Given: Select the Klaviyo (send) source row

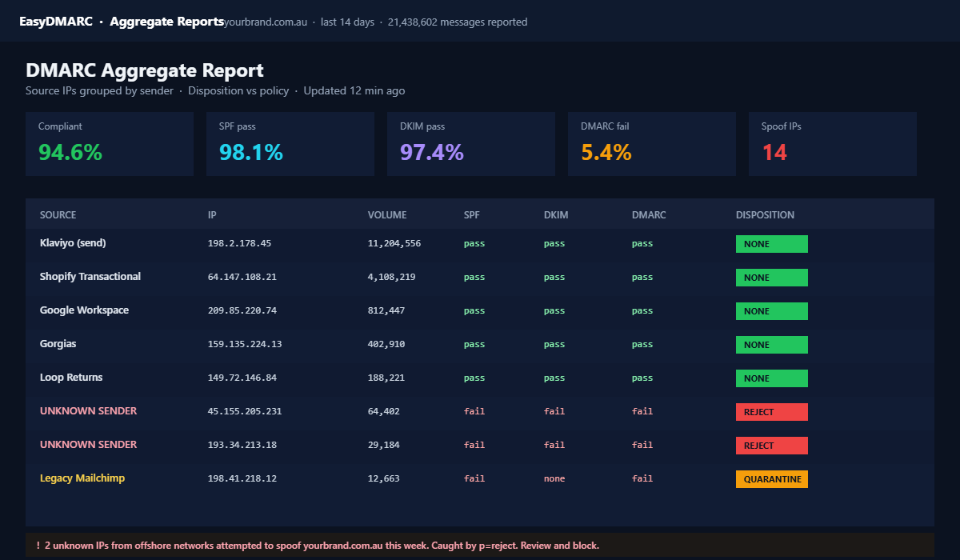Looking at the screenshot, I should [x=480, y=243].
